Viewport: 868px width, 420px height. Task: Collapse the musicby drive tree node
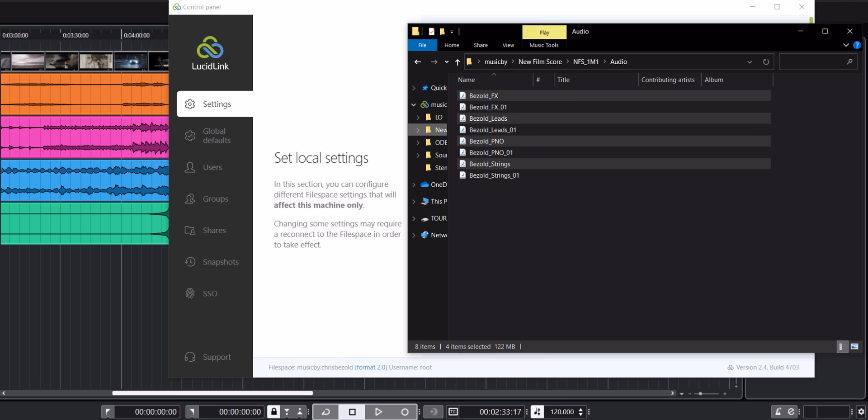pos(414,105)
